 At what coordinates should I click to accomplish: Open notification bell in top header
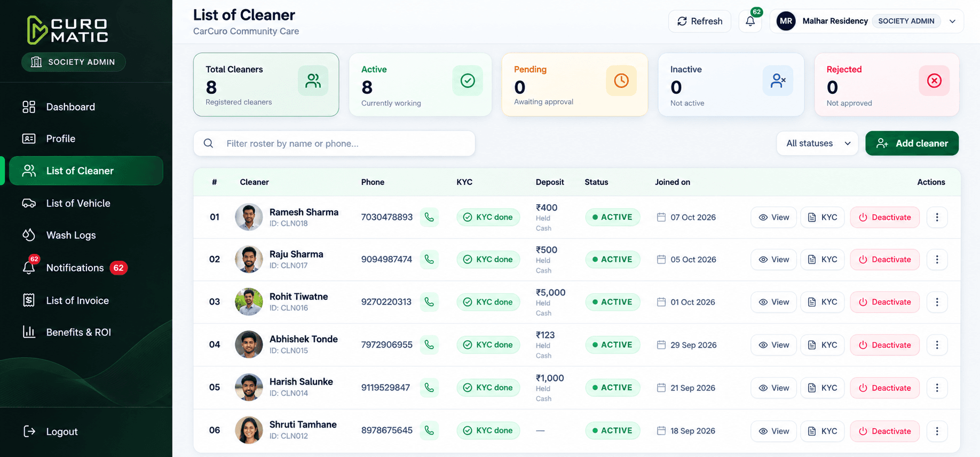pyautogui.click(x=750, y=21)
